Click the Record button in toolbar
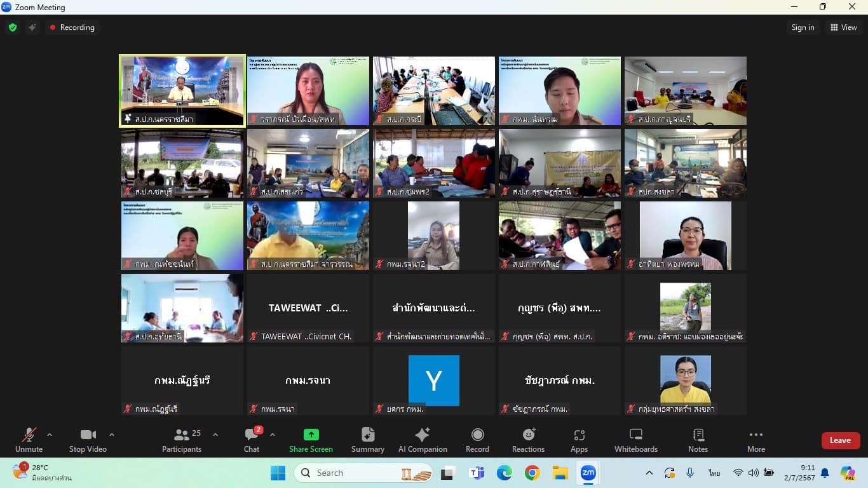This screenshot has width=868, height=488. (x=477, y=440)
